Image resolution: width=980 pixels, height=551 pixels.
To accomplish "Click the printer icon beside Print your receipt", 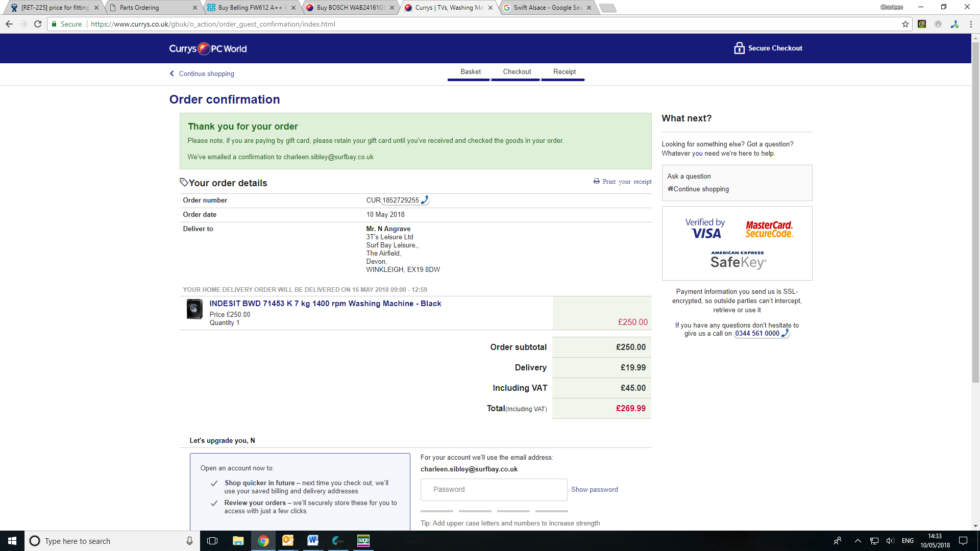I will tap(596, 181).
